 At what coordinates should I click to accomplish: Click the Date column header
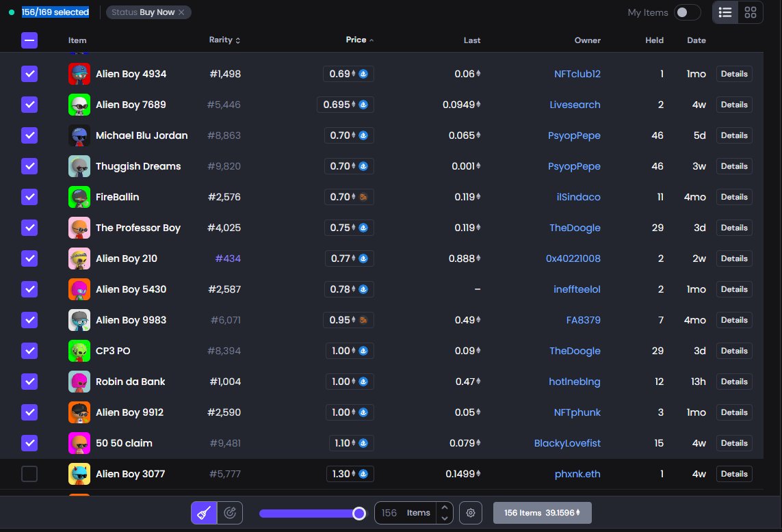tap(696, 40)
